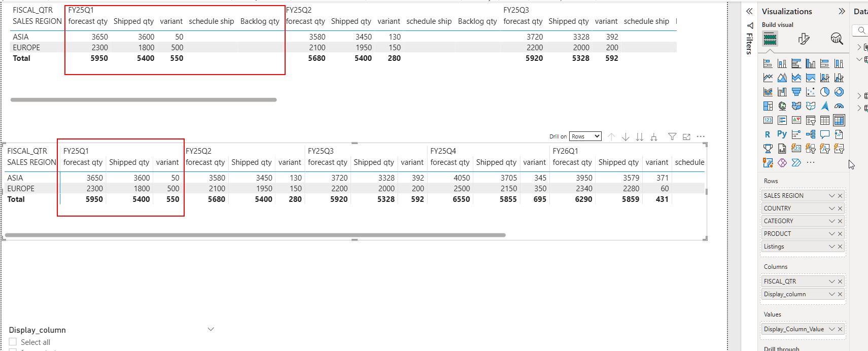The height and width of the screenshot is (351, 868).
Task: Switch to the Analytics tab
Action: pyautogui.click(x=837, y=39)
